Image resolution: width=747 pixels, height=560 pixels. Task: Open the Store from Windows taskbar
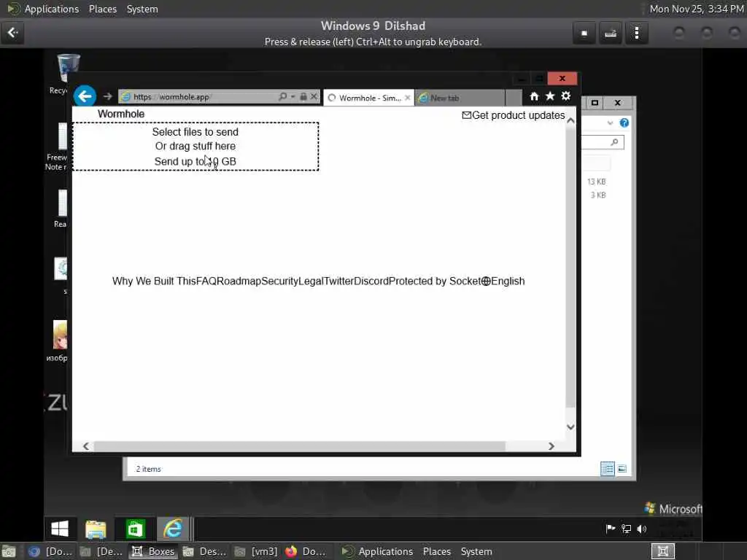(135, 529)
